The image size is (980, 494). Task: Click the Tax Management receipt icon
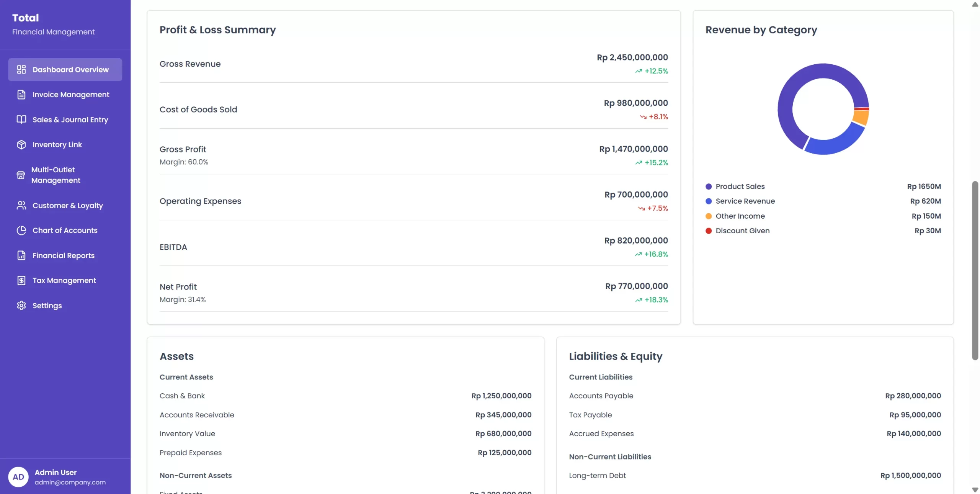pyautogui.click(x=21, y=280)
